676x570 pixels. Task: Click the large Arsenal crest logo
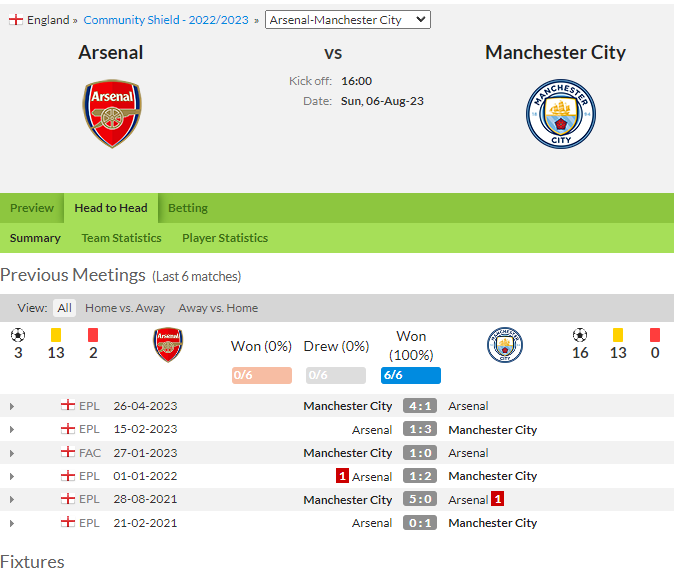click(x=112, y=113)
